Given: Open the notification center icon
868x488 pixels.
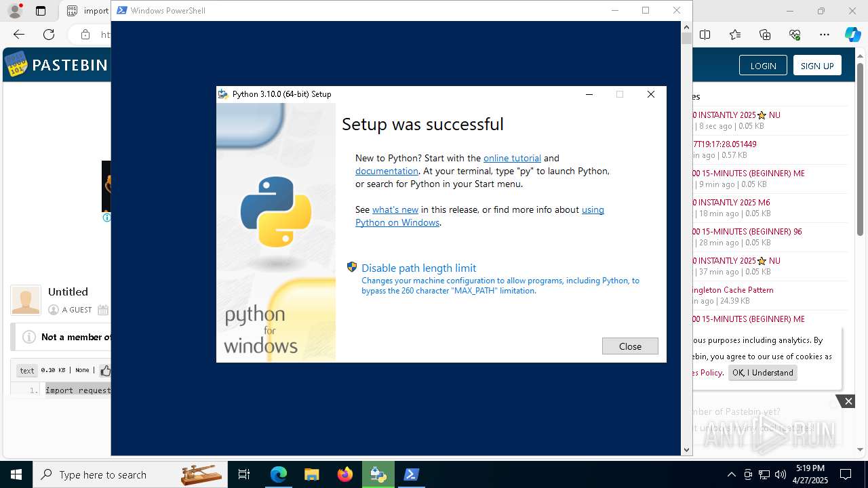Looking at the screenshot, I should (x=846, y=474).
